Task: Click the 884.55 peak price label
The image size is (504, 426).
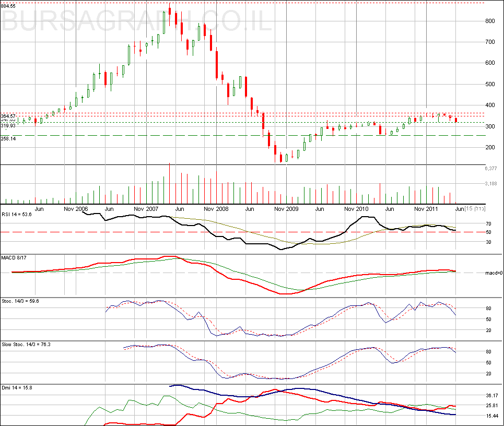Action: pyautogui.click(x=8, y=5)
